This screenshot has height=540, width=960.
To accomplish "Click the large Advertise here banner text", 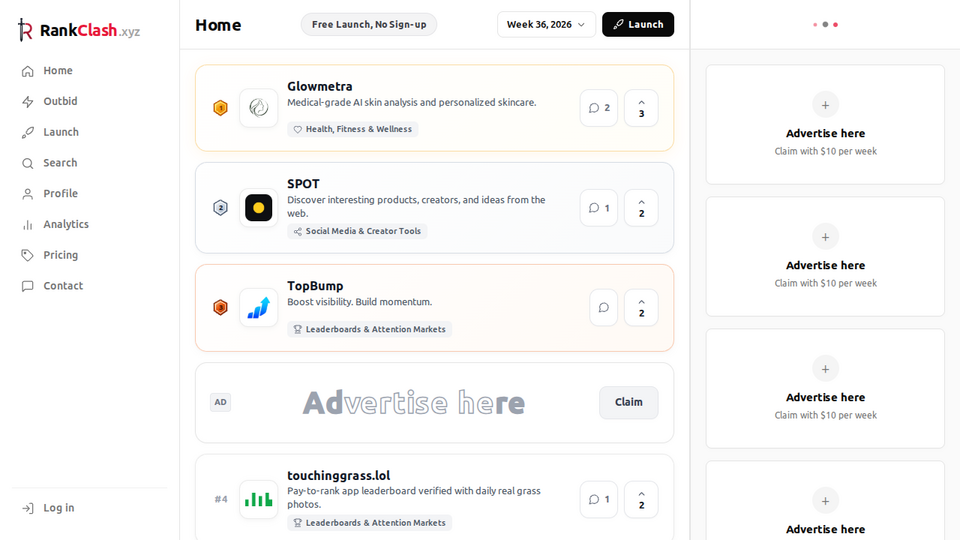I will click(x=414, y=403).
